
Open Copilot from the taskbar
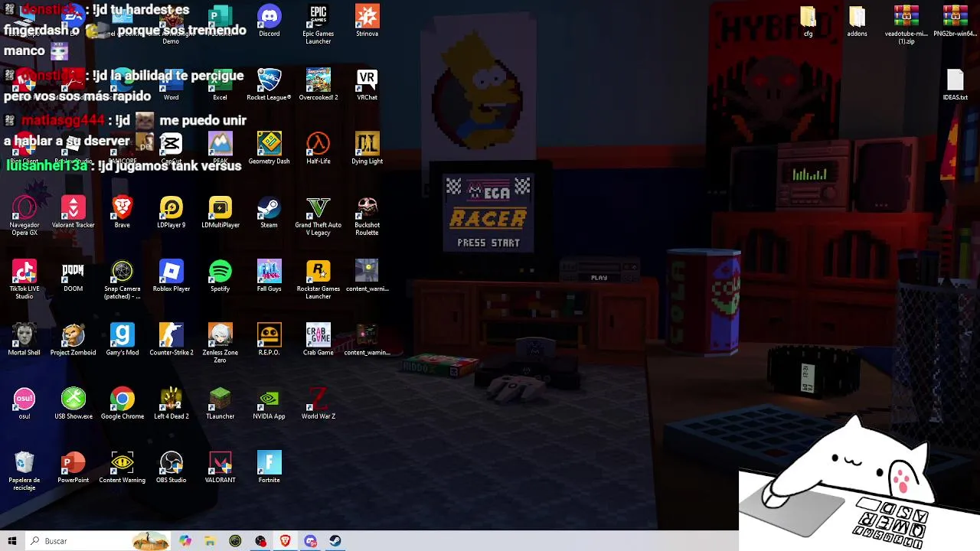pos(185,541)
